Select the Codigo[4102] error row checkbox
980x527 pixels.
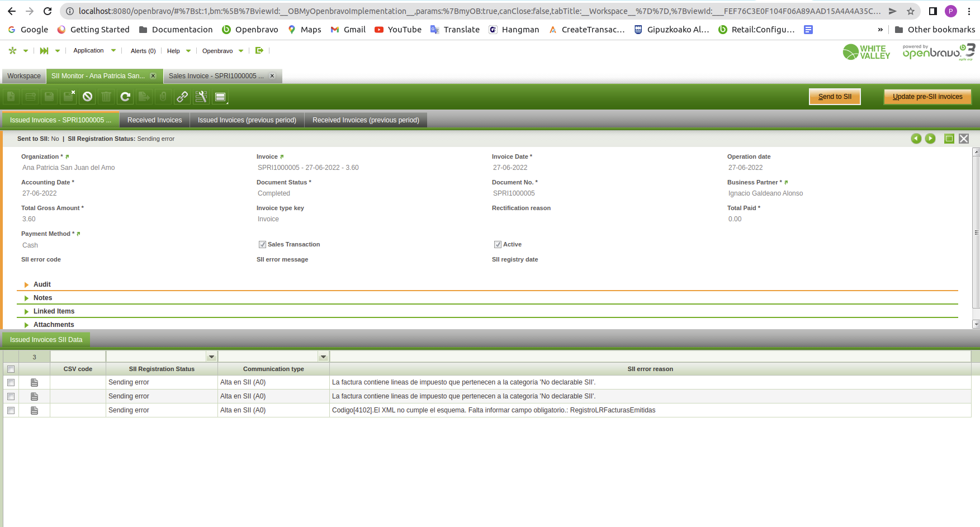coord(11,410)
